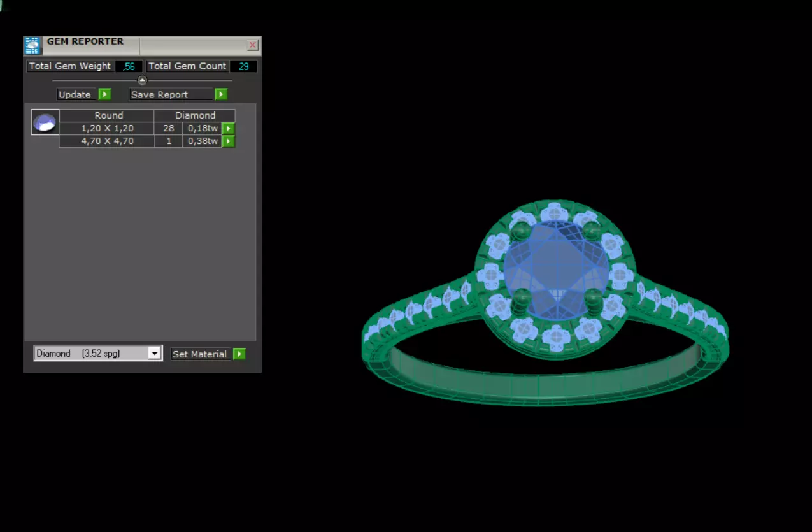Viewport: 812px width, 532px height.
Task: Select the 4,70 X 4,70 size cell
Action: coord(107,141)
